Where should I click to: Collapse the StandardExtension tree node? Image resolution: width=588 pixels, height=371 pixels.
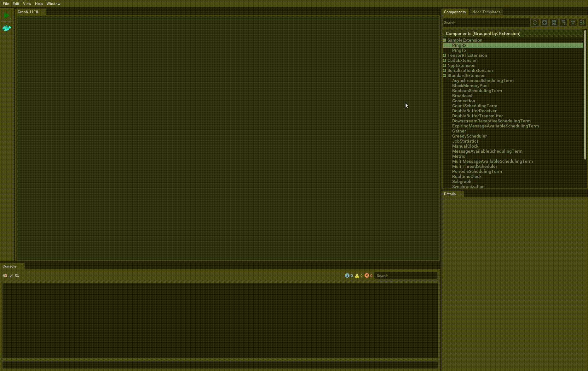pyautogui.click(x=444, y=76)
